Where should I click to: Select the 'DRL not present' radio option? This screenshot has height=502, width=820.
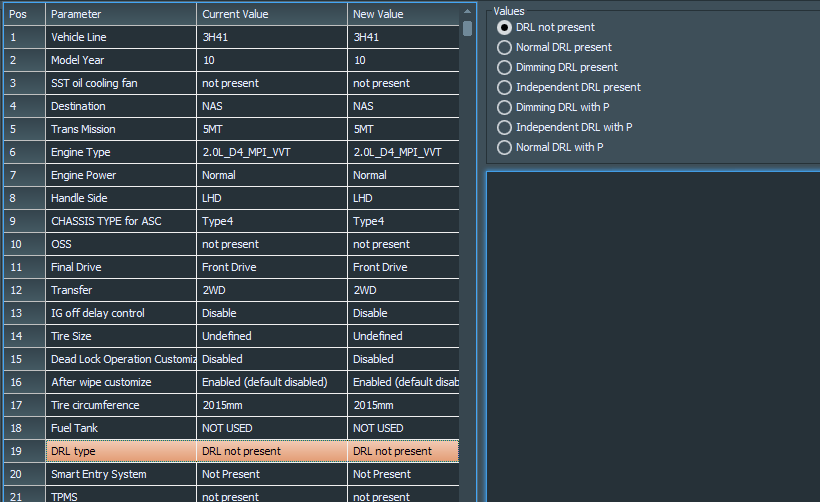point(505,27)
